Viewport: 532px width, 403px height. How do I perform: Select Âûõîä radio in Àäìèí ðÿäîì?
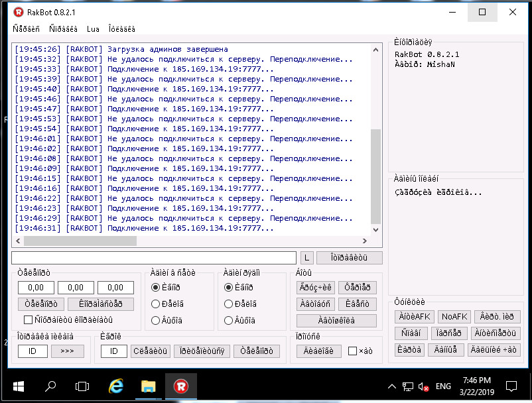(x=228, y=320)
